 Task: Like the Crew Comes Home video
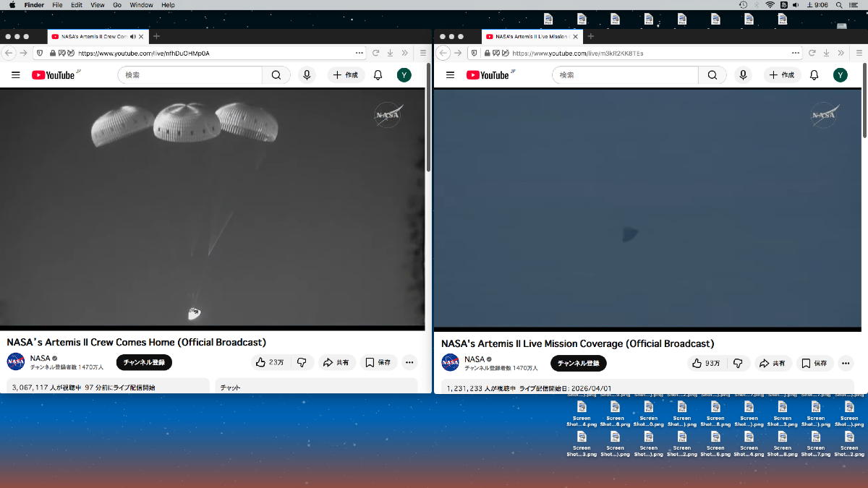[x=270, y=362]
